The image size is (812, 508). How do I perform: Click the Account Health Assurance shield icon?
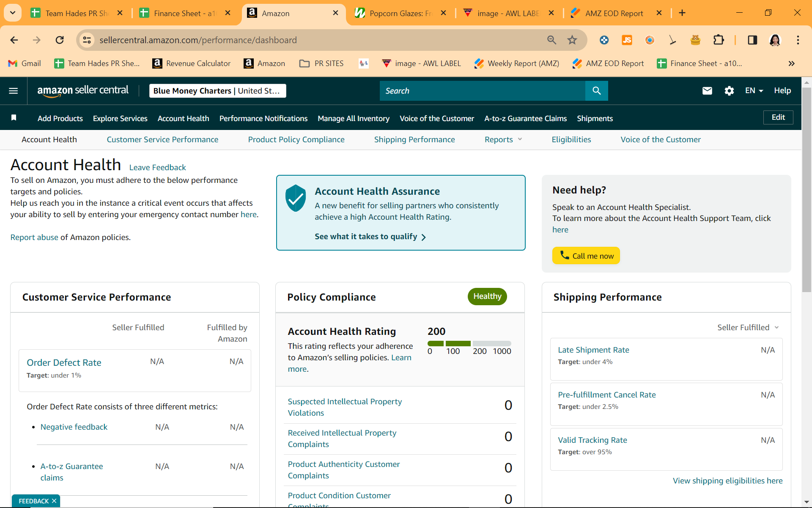point(296,198)
